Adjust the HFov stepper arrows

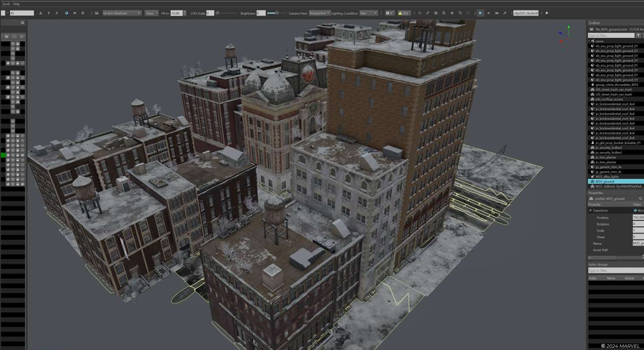pyautogui.click(x=184, y=13)
